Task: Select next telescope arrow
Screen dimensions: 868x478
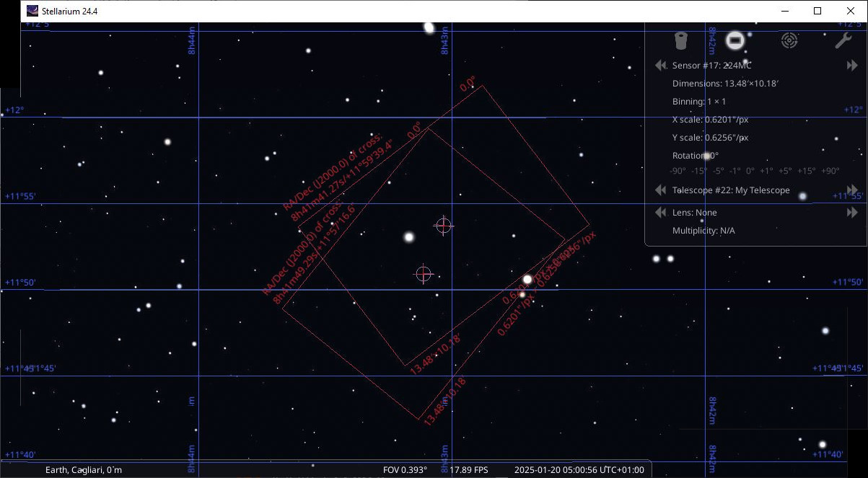Action: tap(852, 190)
